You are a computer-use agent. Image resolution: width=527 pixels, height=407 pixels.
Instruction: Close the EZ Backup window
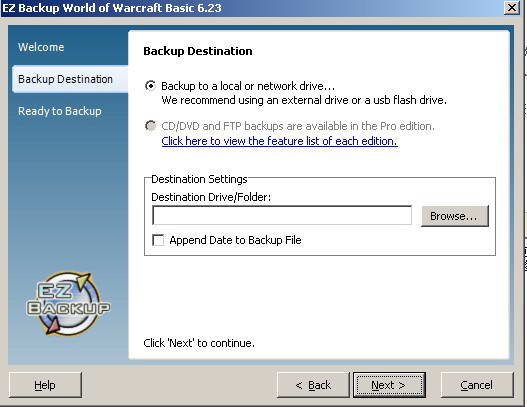tap(512, 7)
